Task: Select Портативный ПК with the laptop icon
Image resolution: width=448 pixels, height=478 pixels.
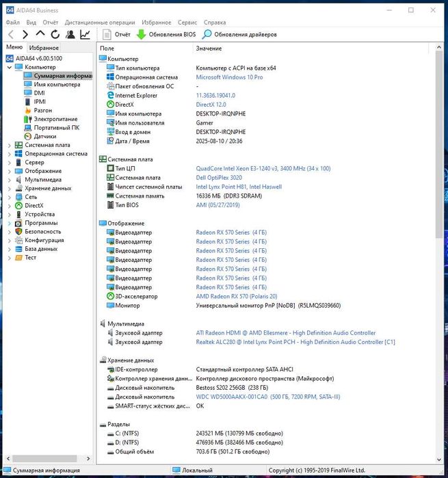Action: 52,127
